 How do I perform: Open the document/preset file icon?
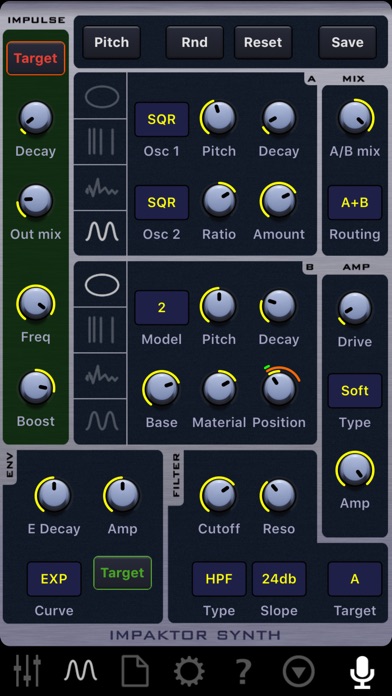click(135, 670)
